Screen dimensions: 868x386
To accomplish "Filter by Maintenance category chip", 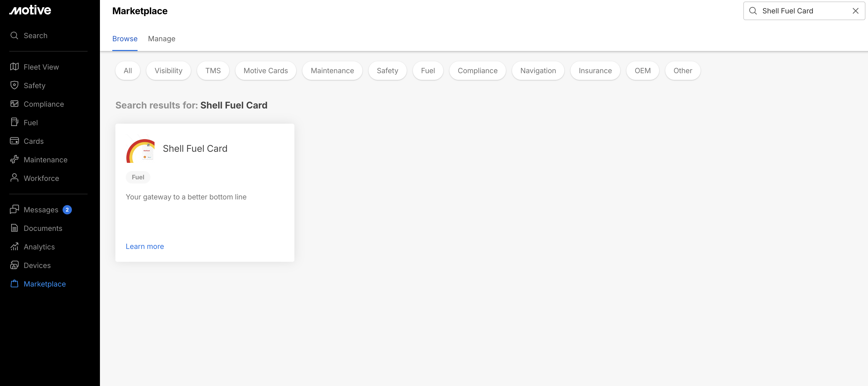I will [332, 71].
